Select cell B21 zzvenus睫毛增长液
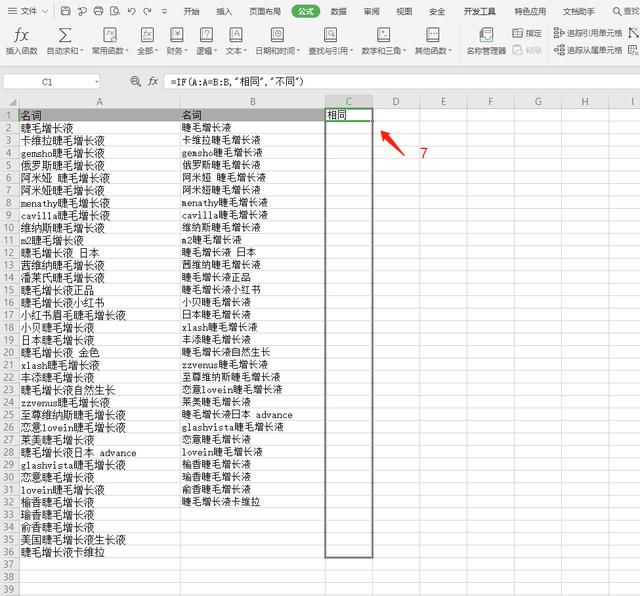This screenshot has width=640, height=596. click(x=253, y=365)
